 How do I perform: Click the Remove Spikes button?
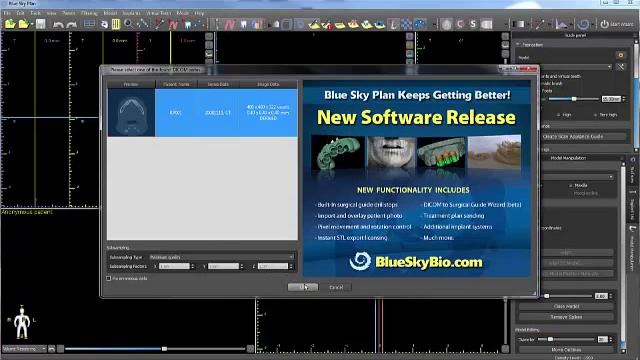coord(566,317)
